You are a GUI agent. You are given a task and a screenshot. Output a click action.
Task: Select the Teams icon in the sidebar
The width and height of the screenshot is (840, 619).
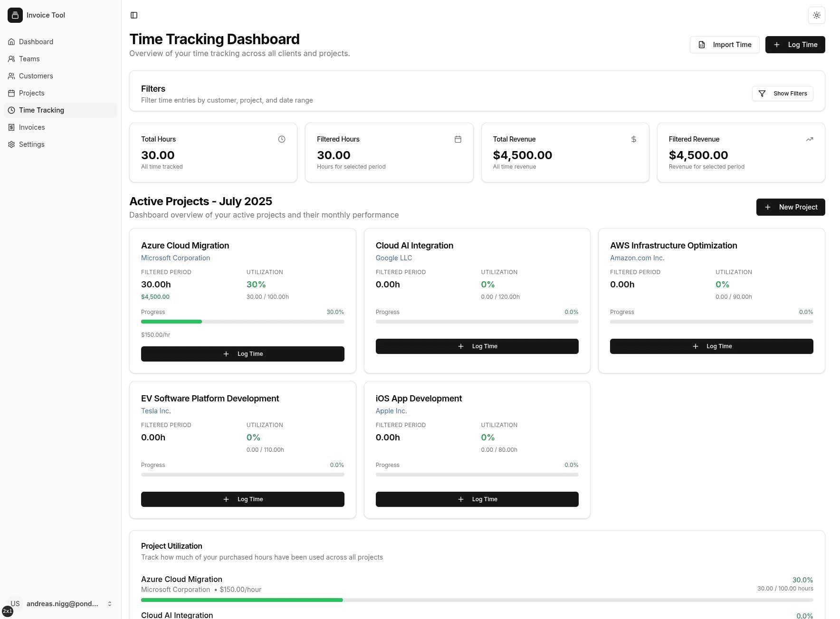coord(11,58)
